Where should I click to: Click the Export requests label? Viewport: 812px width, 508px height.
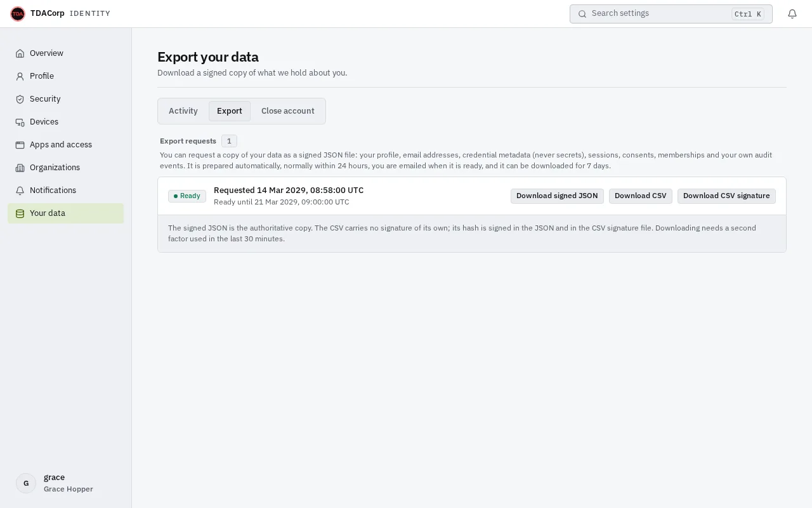pos(188,141)
